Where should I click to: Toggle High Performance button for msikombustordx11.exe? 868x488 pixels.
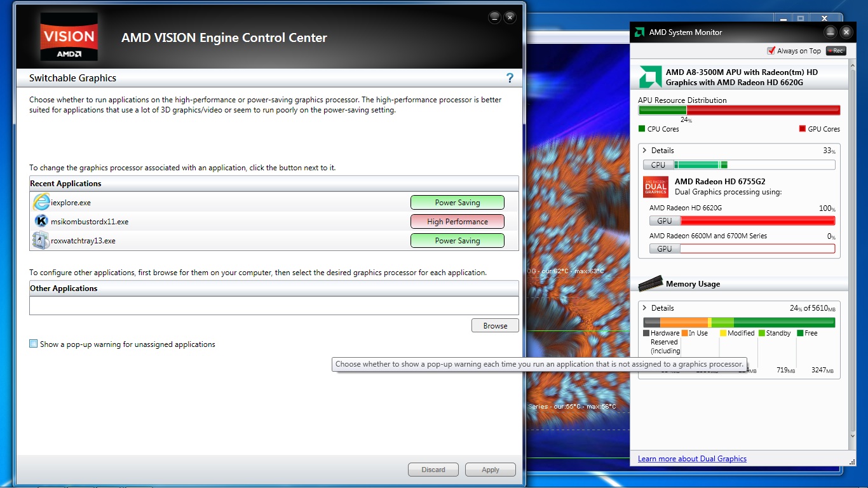pos(458,222)
